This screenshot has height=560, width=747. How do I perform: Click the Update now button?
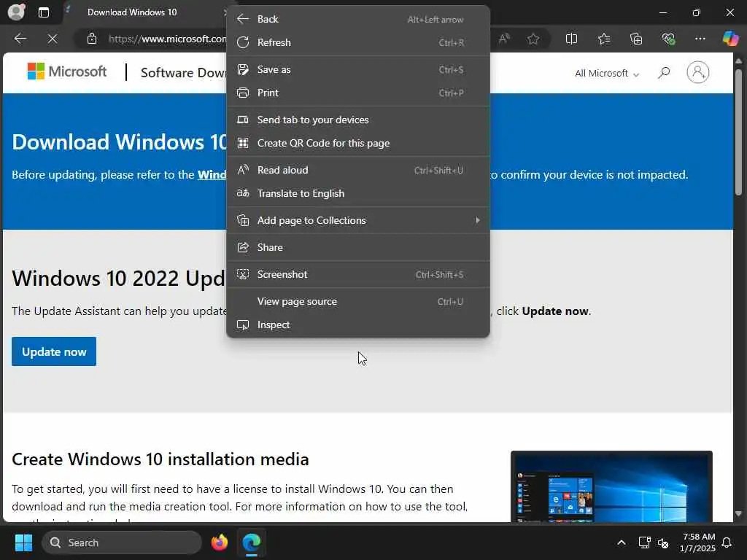click(54, 352)
